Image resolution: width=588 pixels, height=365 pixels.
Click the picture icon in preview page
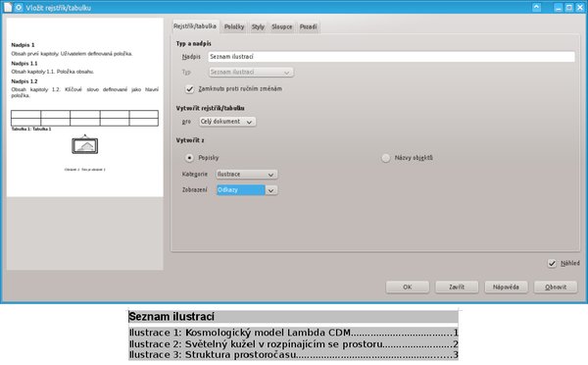coord(84,145)
